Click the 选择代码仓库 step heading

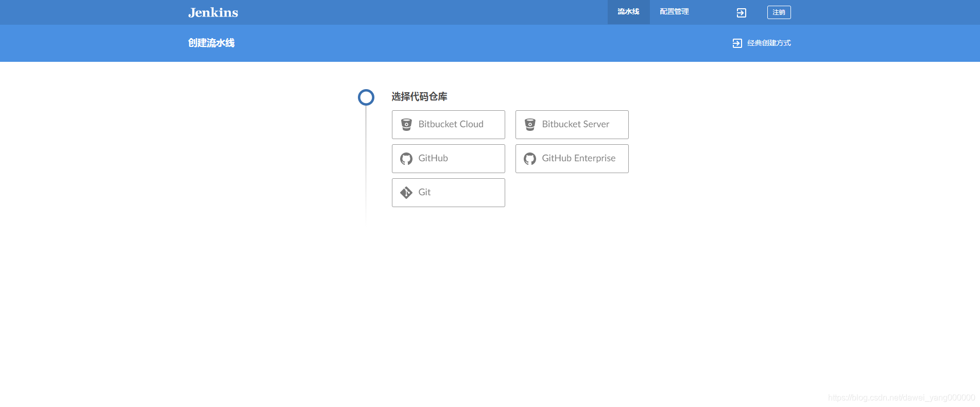point(419,97)
